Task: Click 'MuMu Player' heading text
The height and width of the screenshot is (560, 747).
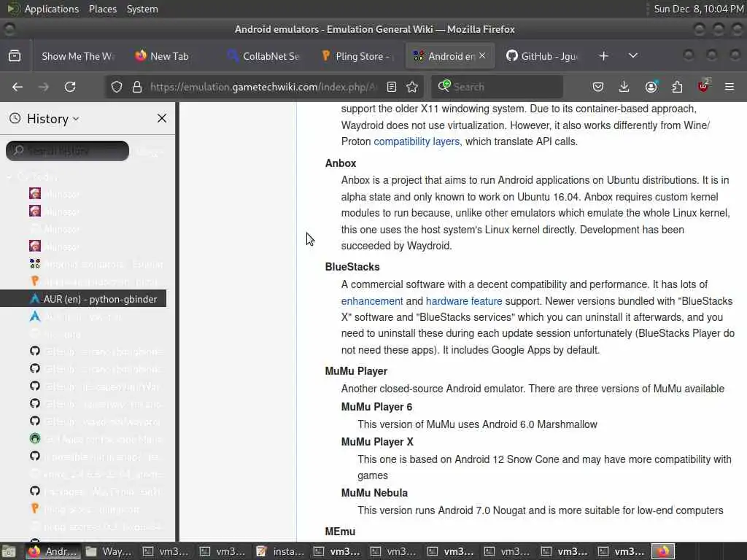Action: click(x=356, y=371)
